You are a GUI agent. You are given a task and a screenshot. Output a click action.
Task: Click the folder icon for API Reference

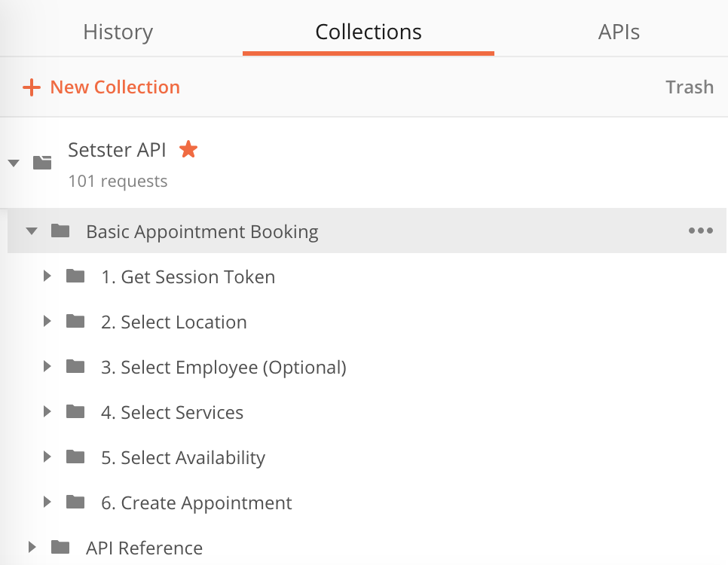tap(60, 547)
